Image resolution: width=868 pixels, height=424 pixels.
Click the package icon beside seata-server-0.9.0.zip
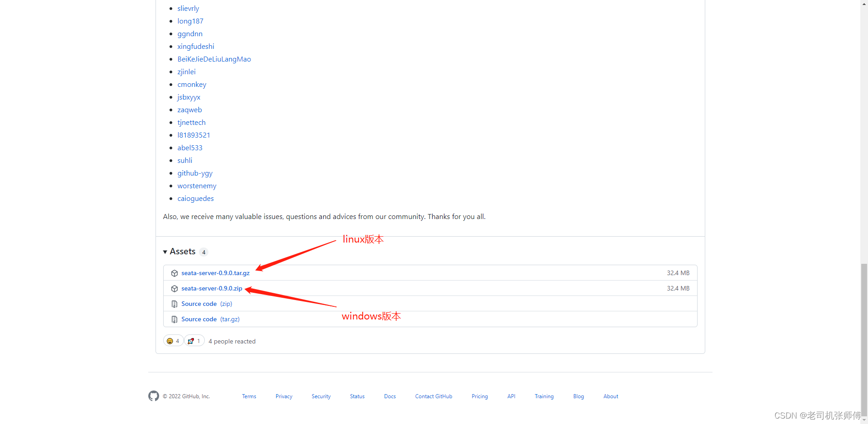point(175,289)
